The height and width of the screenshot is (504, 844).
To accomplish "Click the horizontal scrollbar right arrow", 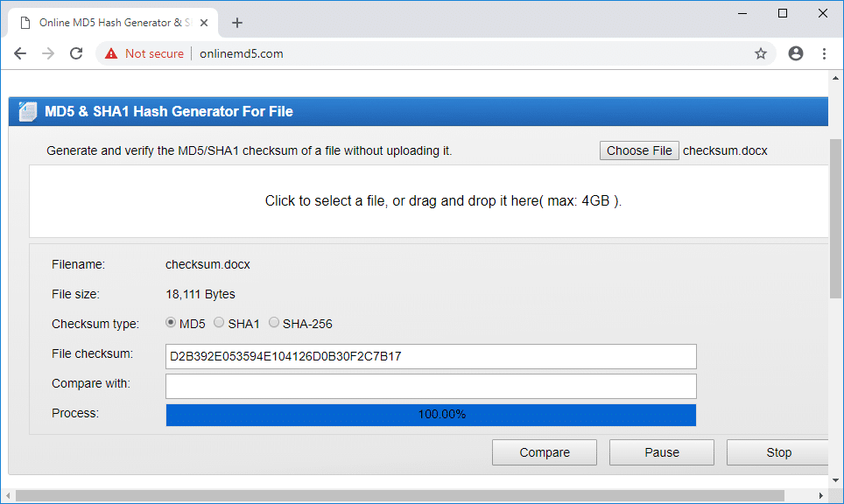I will pyautogui.click(x=821, y=495).
